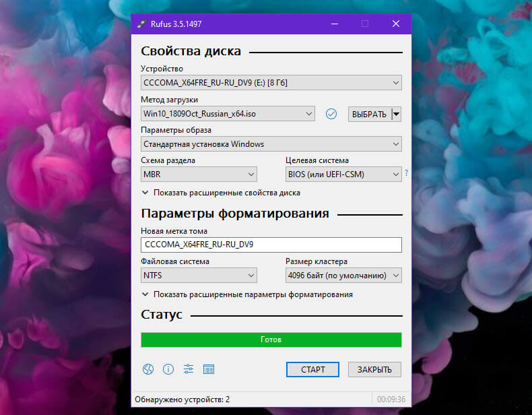
Task: Click the 'Устройство' label
Action: pos(162,69)
